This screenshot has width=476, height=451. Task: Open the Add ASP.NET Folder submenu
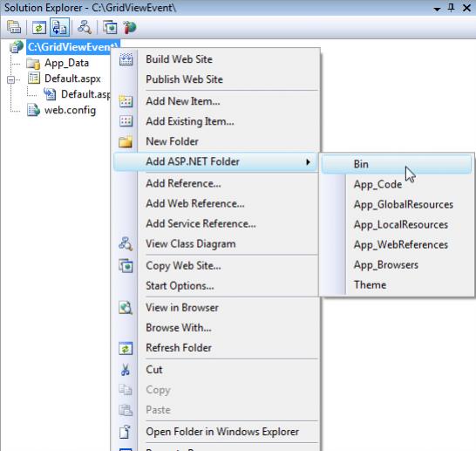click(x=216, y=162)
